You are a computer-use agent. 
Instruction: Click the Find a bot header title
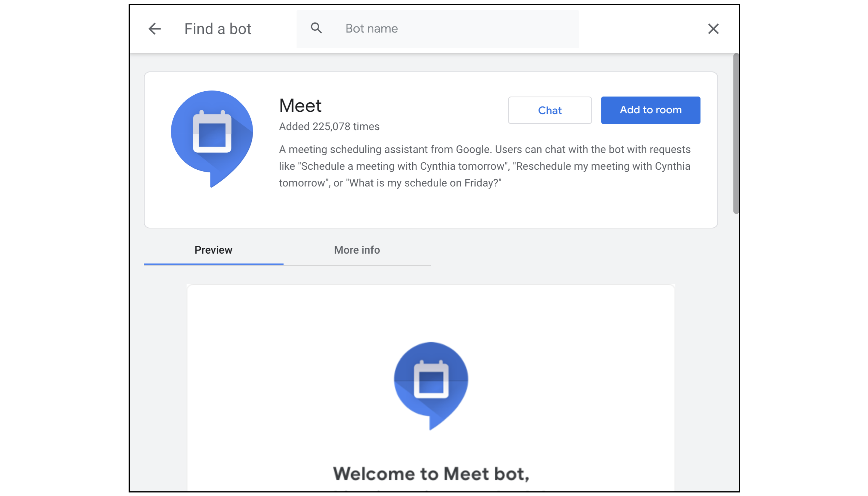pyautogui.click(x=218, y=29)
